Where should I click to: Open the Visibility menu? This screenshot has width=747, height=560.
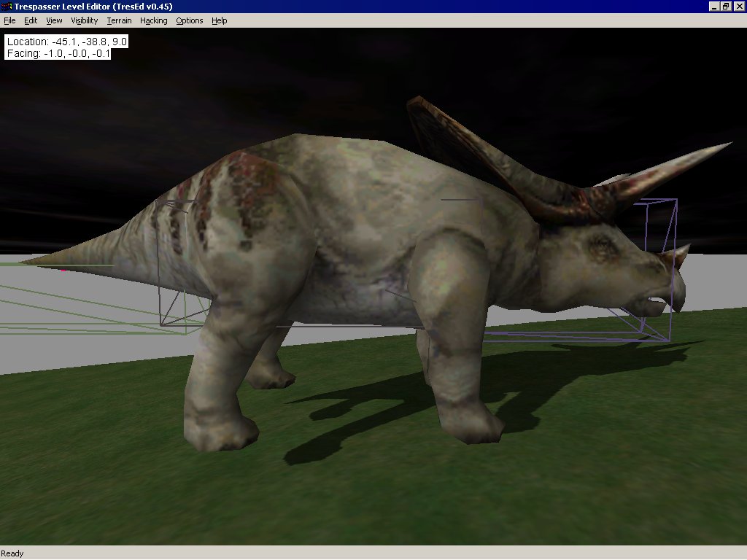tap(85, 20)
